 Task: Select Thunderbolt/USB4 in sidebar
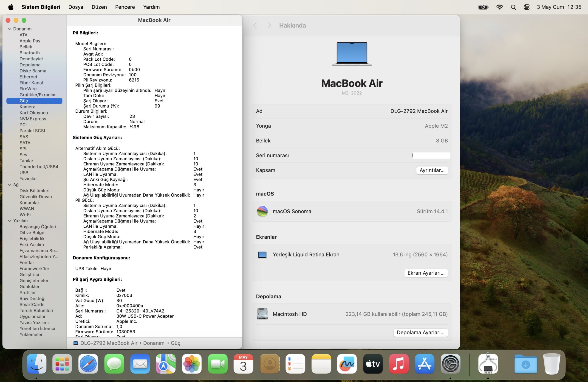tap(34, 167)
